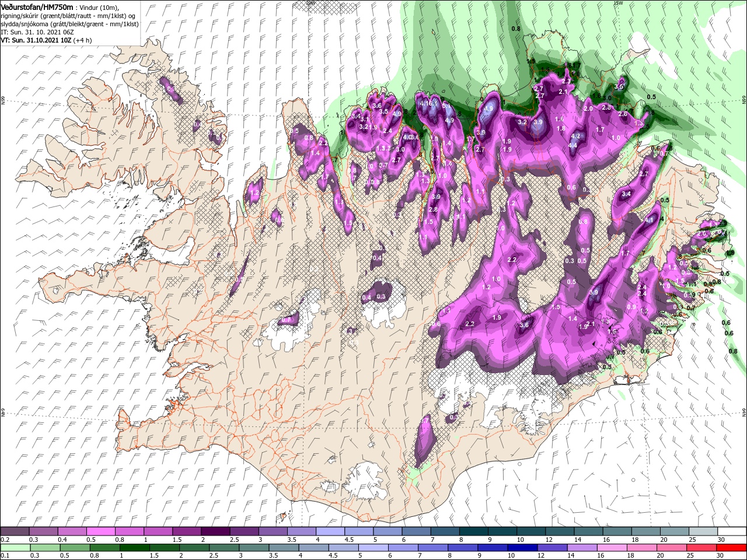The image size is (747, 560).
Task: Click the 4.2 snowfall value on the map
Action: tap(576, 136)
